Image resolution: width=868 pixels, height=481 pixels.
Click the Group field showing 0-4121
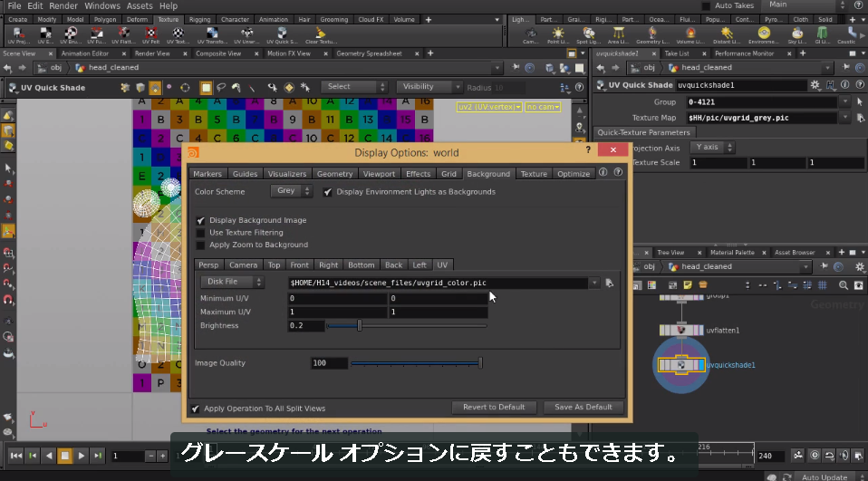pyautogui.click(x=762, y=102)
